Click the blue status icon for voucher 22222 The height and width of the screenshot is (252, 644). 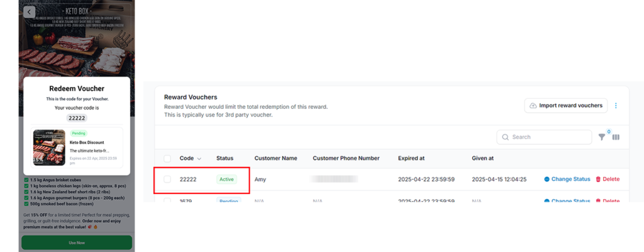point(547,179)
